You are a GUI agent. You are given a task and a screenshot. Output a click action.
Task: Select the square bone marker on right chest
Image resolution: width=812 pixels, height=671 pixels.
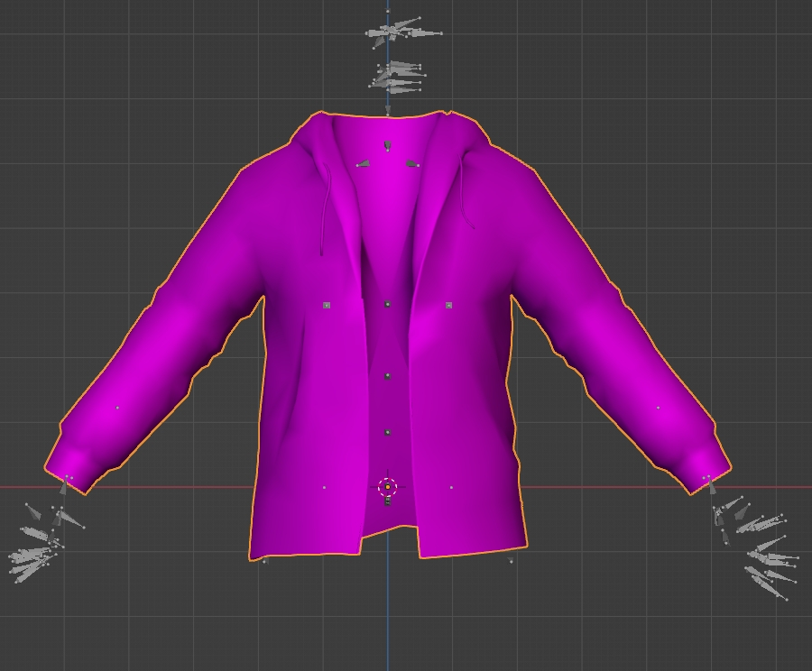point(448,306)
